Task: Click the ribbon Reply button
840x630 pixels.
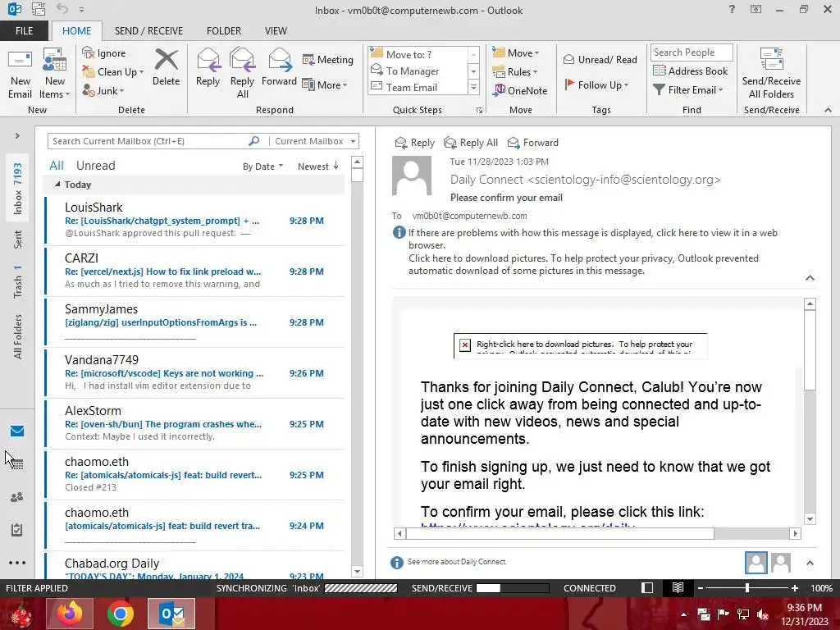Action: click(x=208, y=68)
